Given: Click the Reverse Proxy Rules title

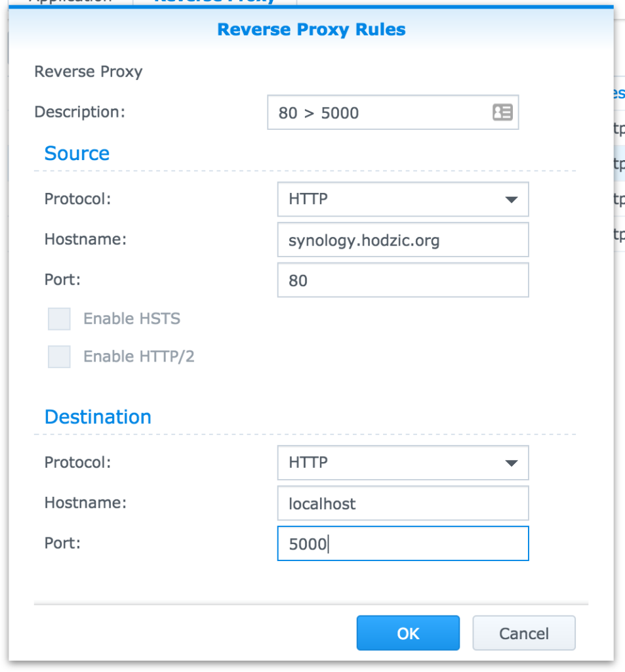Looking at the screenshot, I should [312, 30].
